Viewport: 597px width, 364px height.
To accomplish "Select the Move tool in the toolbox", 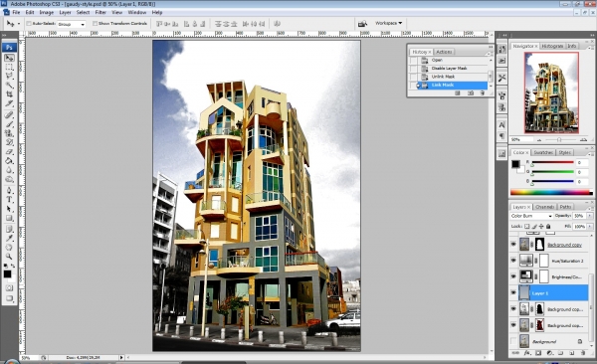I will (x=10, y=58).
